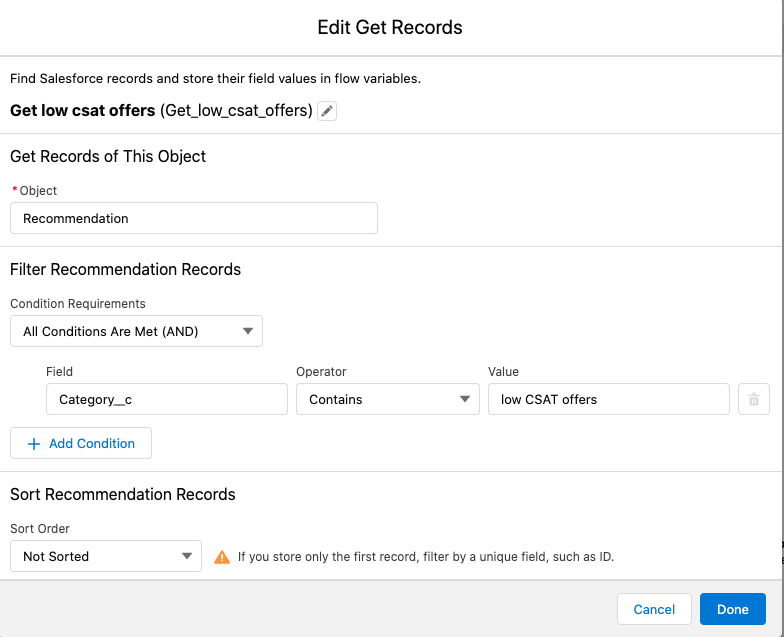The width and height of the screenshot is (784, 637).
Task: Click the pencil icon to edit flow label
Action: click(x=327, y=111)
